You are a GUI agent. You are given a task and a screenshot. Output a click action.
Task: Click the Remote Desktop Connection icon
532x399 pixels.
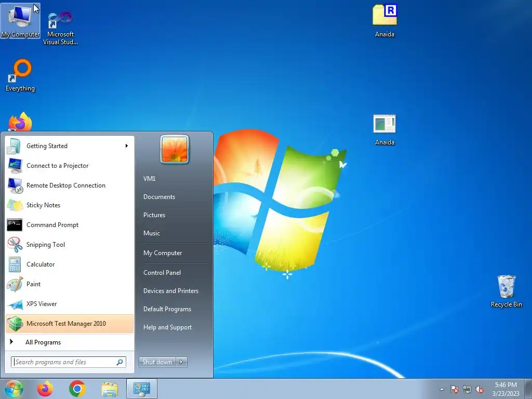15,185
